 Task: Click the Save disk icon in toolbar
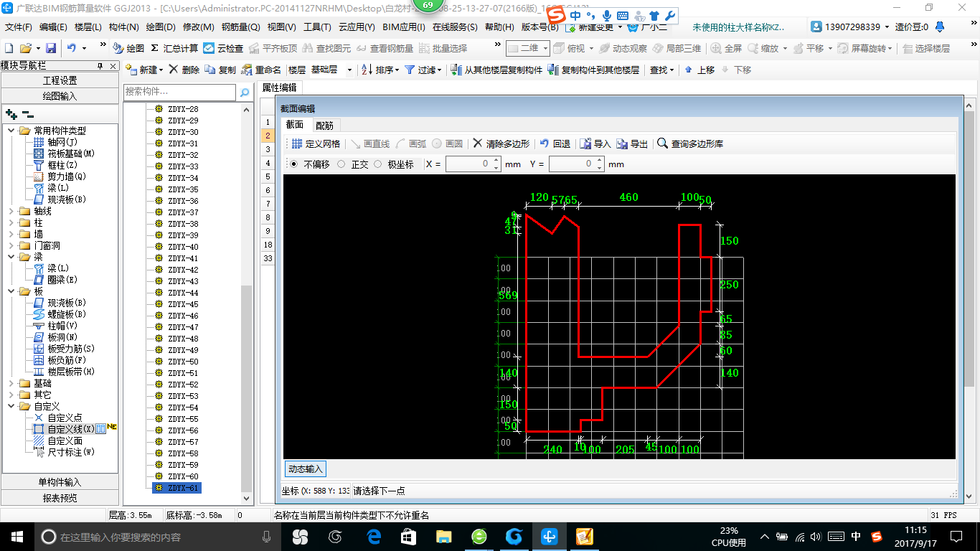pos(51,48)
